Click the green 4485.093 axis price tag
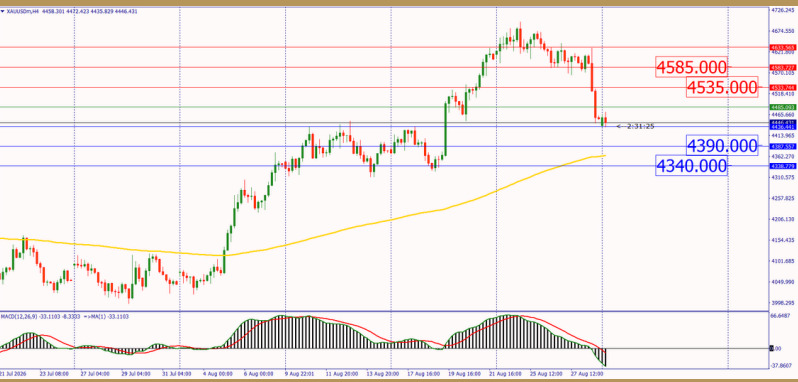The height and width of the screenshot is (382, 798). coord(783,107)
